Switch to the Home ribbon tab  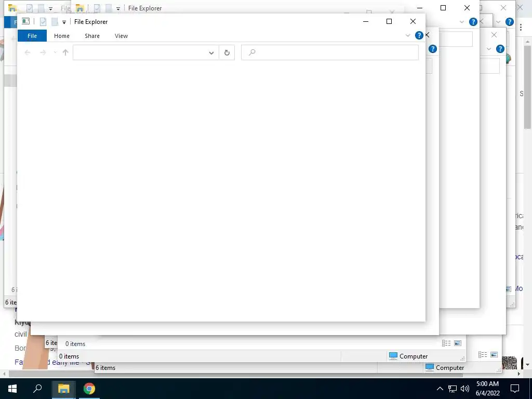click(x=62, y=36)
